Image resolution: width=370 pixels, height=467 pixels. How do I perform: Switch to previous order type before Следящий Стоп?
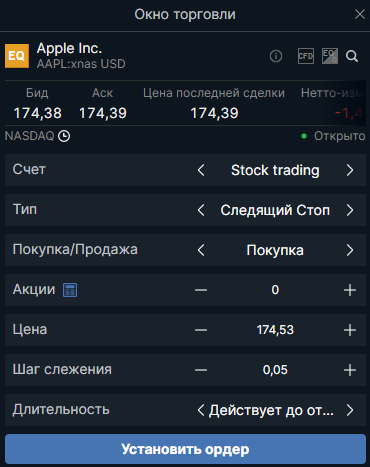pos(201,210)
